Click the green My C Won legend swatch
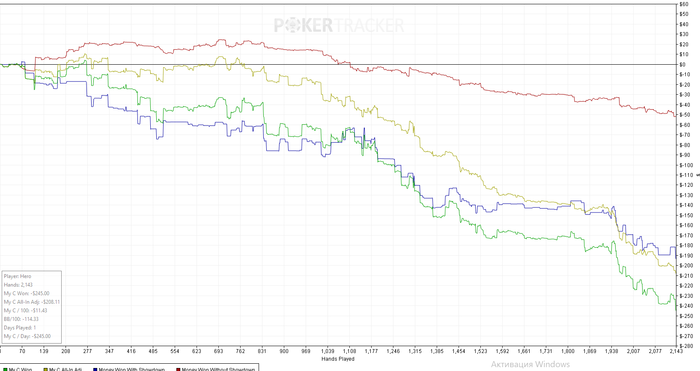Image resolution: width=700 pixels, height=371 pixels. point(5,370)
